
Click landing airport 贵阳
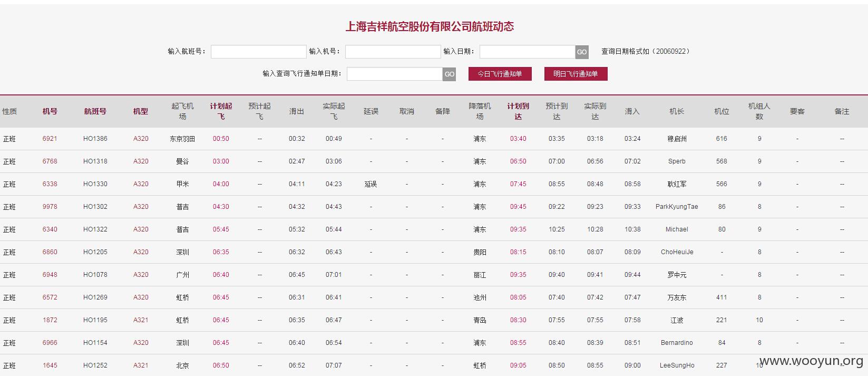tap(480, 252)
